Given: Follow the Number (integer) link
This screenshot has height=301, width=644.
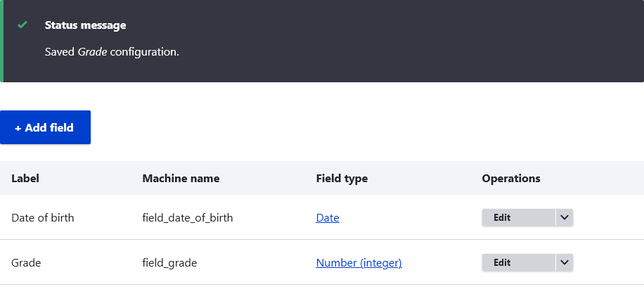Looking at the screenshot, I should (359, 263).
